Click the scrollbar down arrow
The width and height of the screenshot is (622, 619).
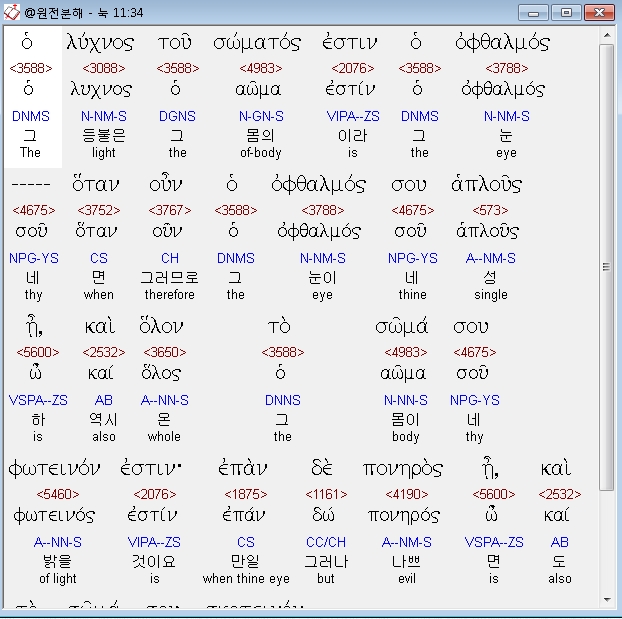coord(607,600)
